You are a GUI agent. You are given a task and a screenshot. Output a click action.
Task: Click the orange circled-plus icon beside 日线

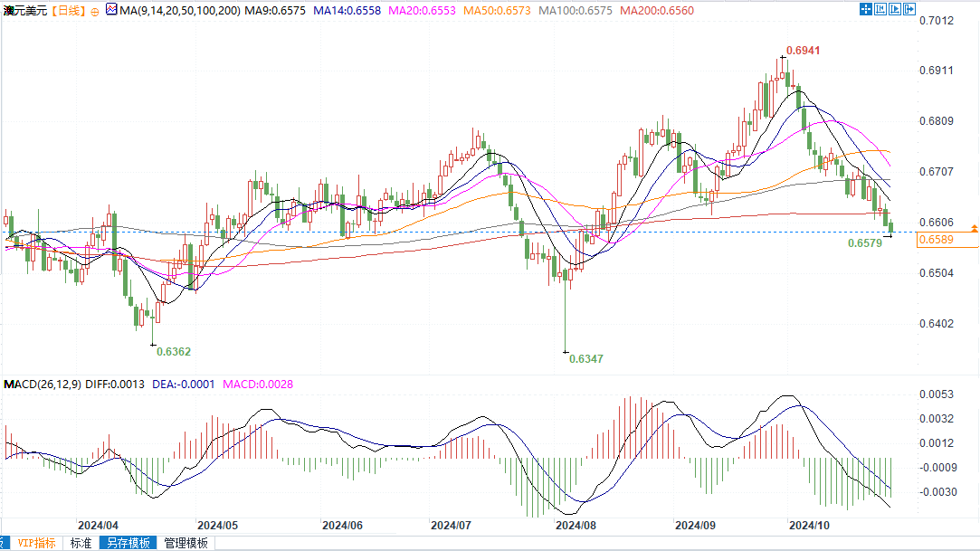tap(95, 11)
